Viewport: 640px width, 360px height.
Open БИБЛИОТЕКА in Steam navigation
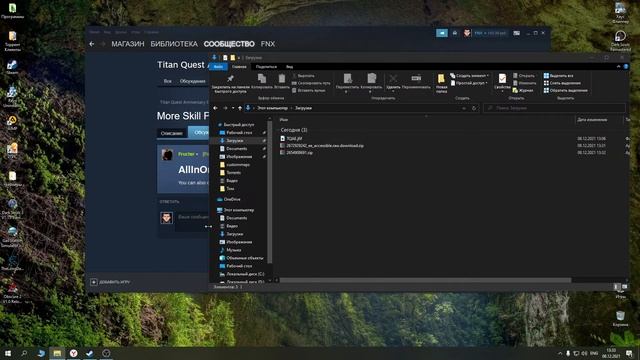[x=174, y=44]
